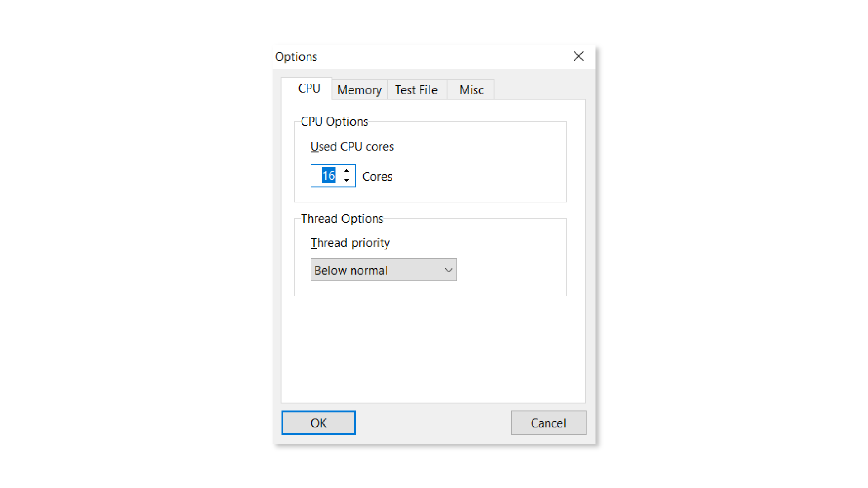
Task: Click the Used CPU cores label
Action: coord(352,147)
